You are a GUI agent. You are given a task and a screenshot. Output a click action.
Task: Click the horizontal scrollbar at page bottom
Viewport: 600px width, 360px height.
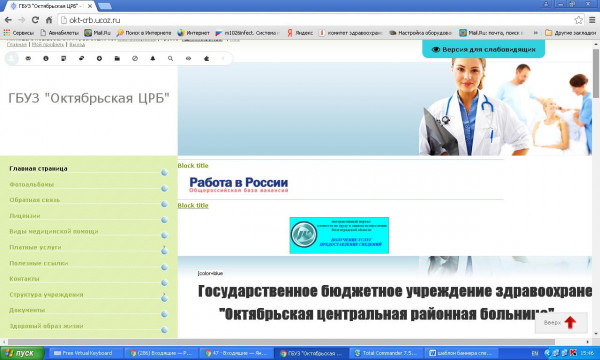[x=281, y=342]
